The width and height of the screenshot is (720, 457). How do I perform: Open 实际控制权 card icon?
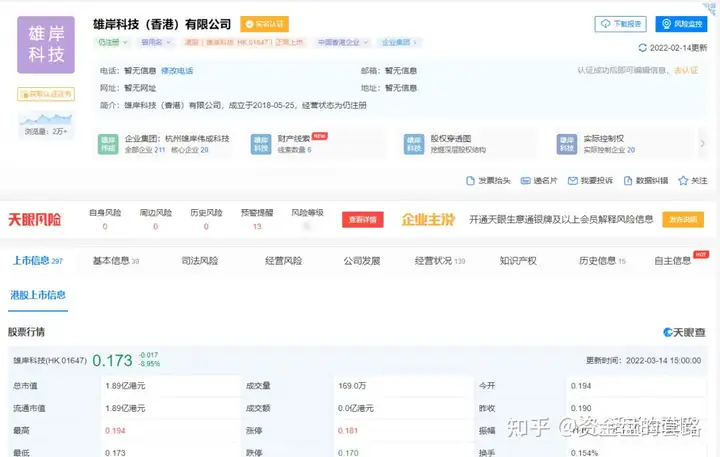pos(567,144)
